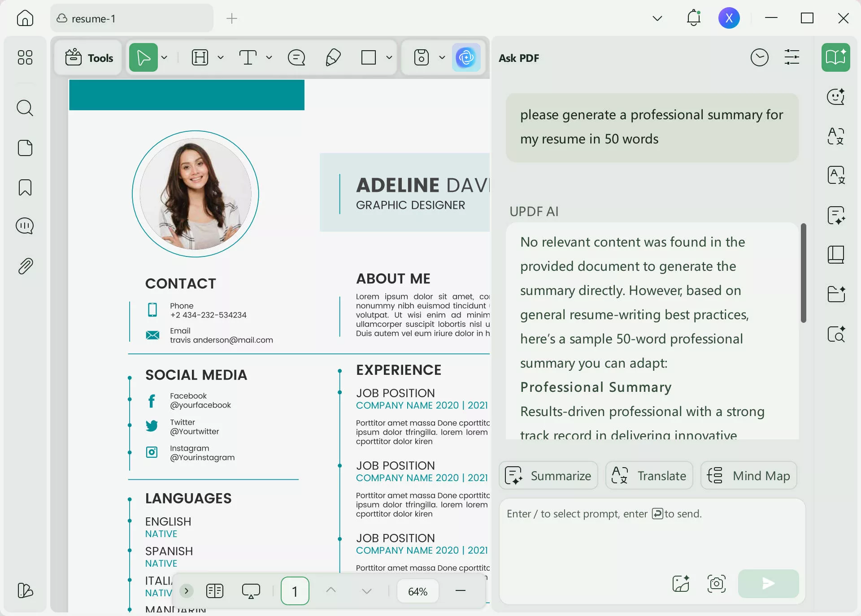Open the bookmarks panel
The image size is (861, 616).
[25, 187]
